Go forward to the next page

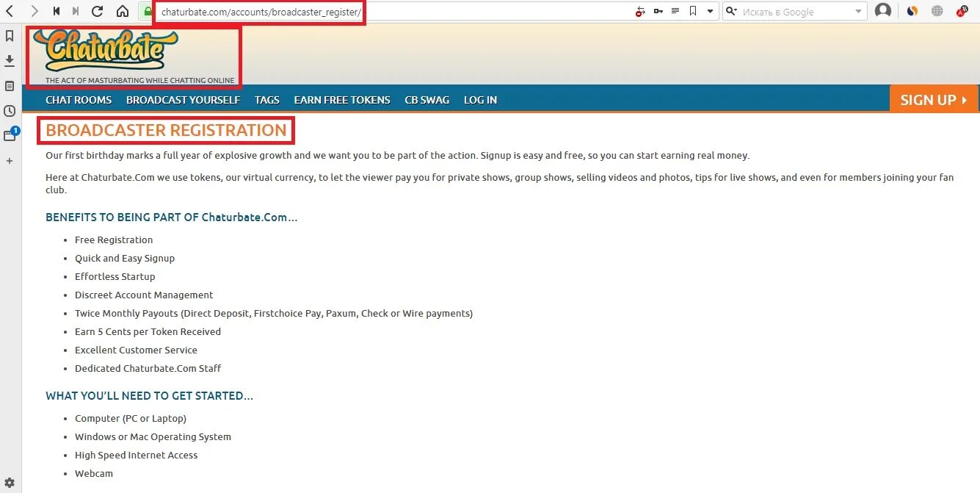point(34,11)
